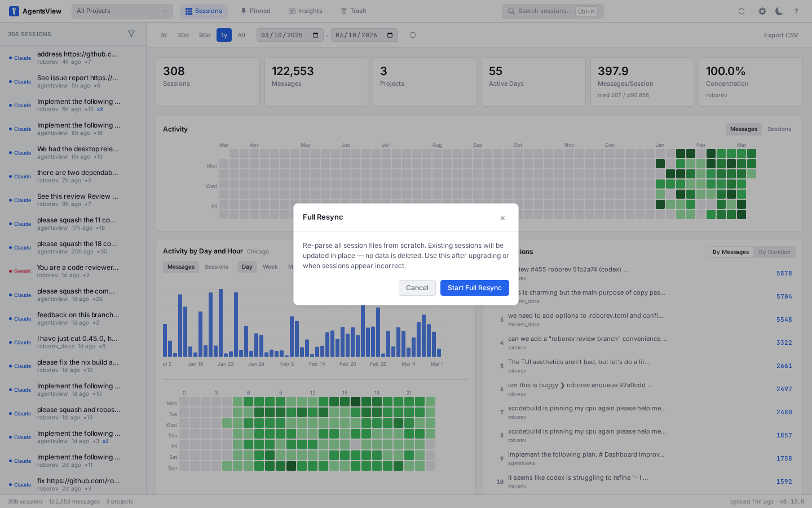
Task: Open help using the question mark icon
Action: [x=796, y=11]
